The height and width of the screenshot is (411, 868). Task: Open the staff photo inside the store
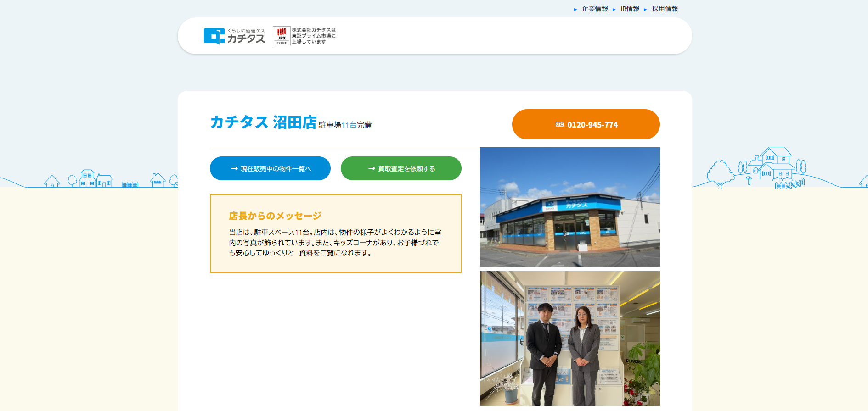(570, 339)
